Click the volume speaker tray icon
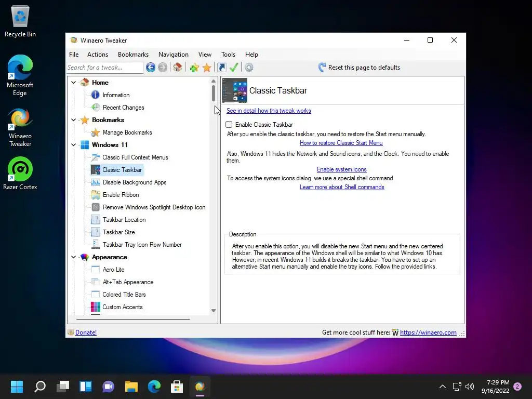The image size is (532, 399). coord(470,387)
